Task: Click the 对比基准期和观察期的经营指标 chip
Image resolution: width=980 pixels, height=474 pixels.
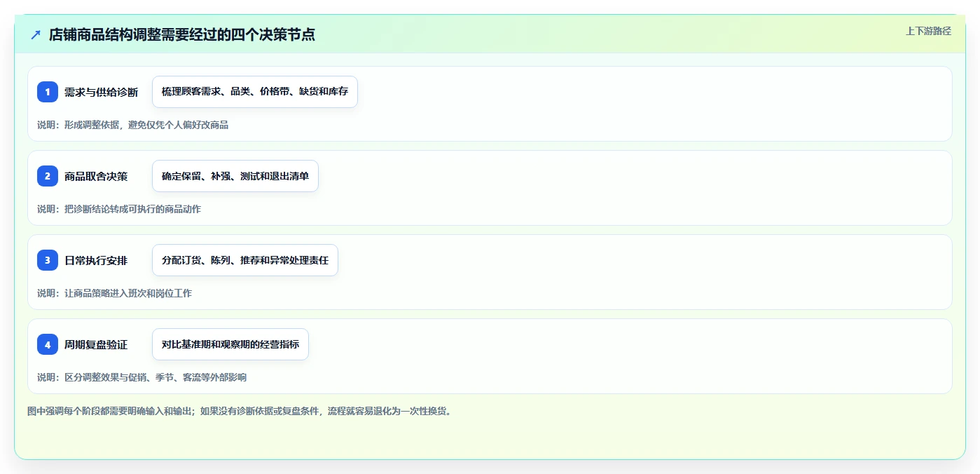Action: [x=230, y=344]
